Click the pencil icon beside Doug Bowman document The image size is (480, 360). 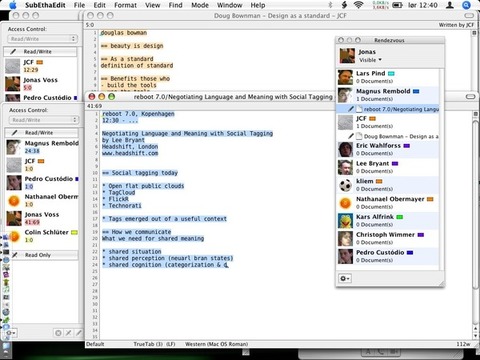tap(351, 136)
